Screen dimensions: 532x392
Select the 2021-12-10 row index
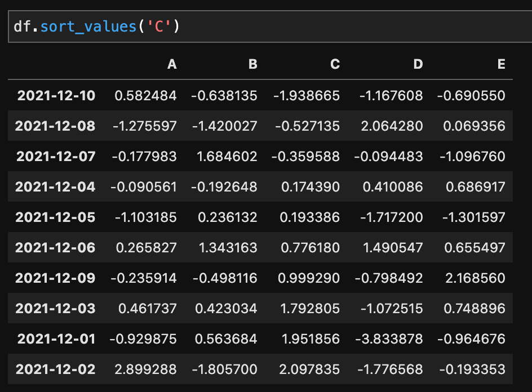56,96
